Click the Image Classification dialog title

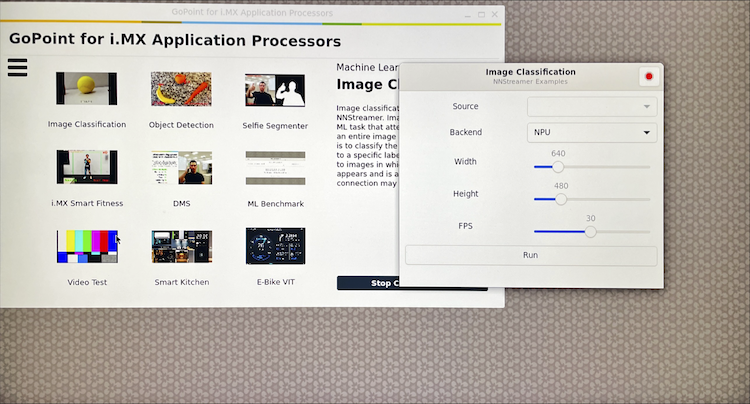pyautogui.click(x=530, y=72)
